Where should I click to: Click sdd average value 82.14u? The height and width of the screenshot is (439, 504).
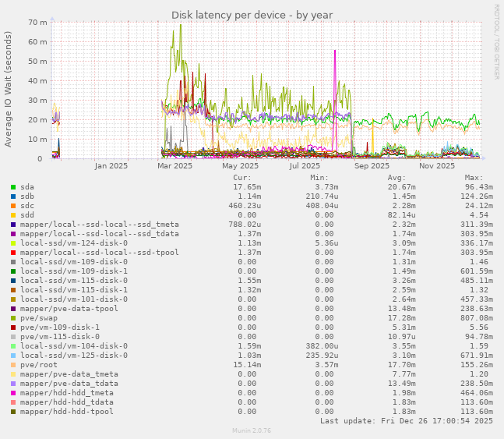click(x=402, y=215)
